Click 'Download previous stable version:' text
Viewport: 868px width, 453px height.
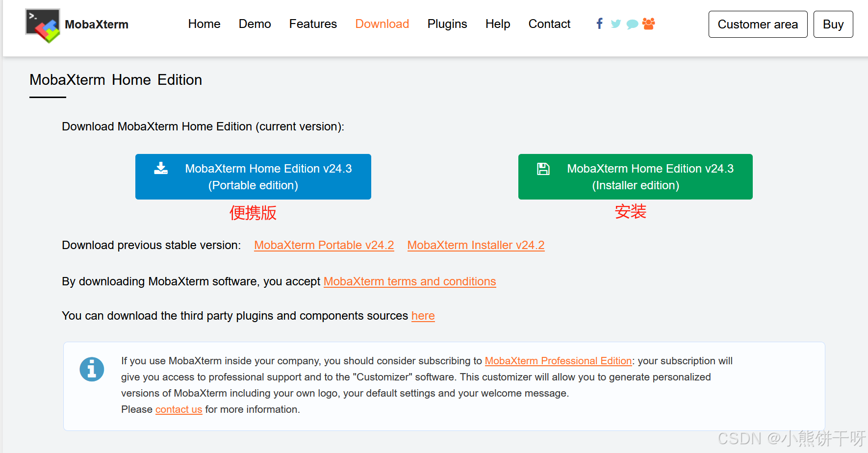pos(151,245)
